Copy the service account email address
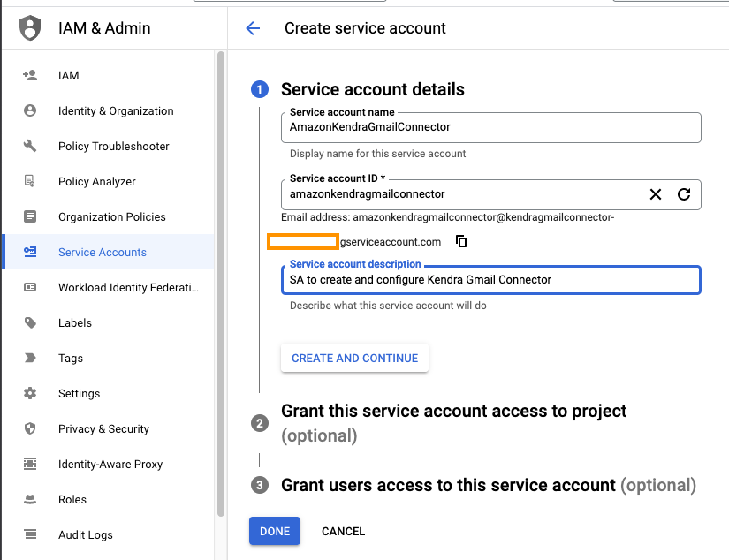The image size is (729, 560). (x=461, y=242)
